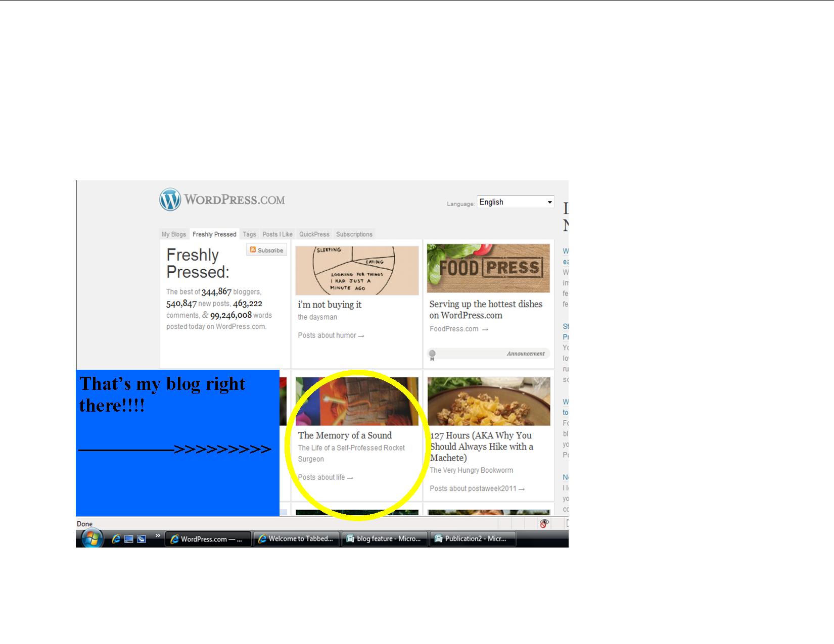
Task: Click the 127 Hours food photo thumbnail
Action: (488, 402)
